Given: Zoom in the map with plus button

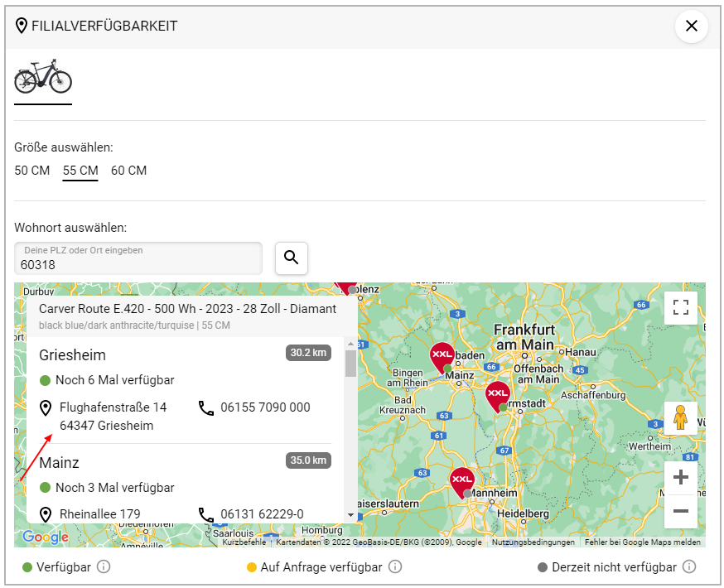Looking at the screenshot, I should point(681,477).
